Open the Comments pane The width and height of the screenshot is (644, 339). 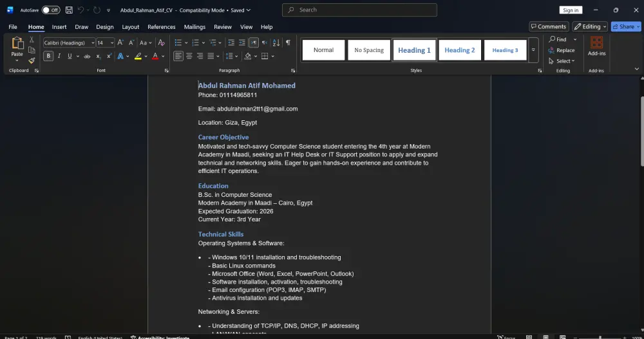coord(549,26)
